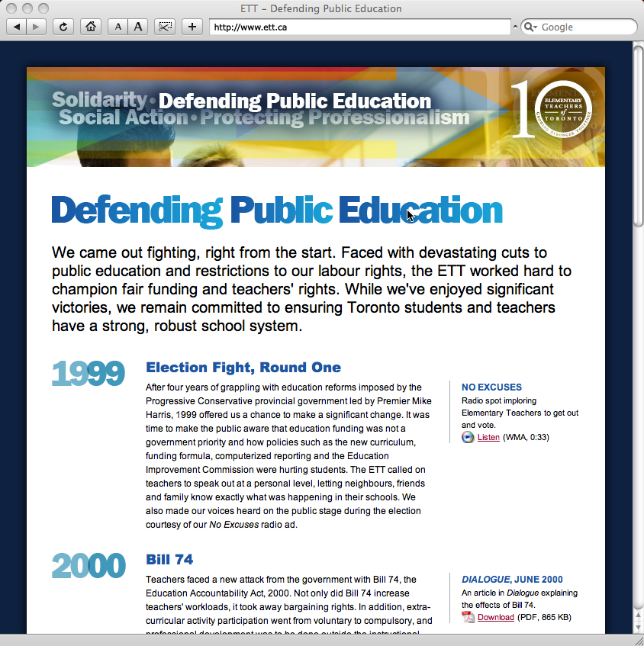644x646 pixels.
Task: Click the "Defending Public Education" page heading
Action: click(277, 211)
